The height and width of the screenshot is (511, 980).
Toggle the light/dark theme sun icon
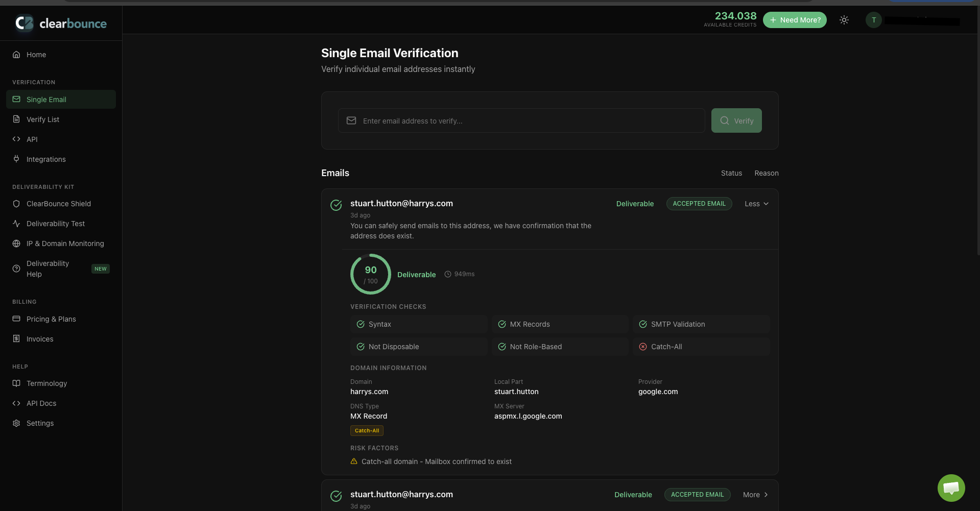point(844,20)
